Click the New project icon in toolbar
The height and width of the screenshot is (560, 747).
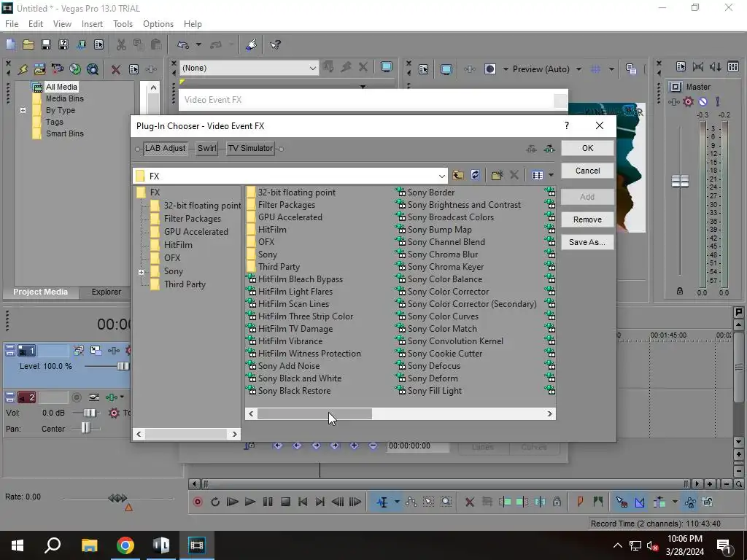pyautogui.click(x=10, y=44)
